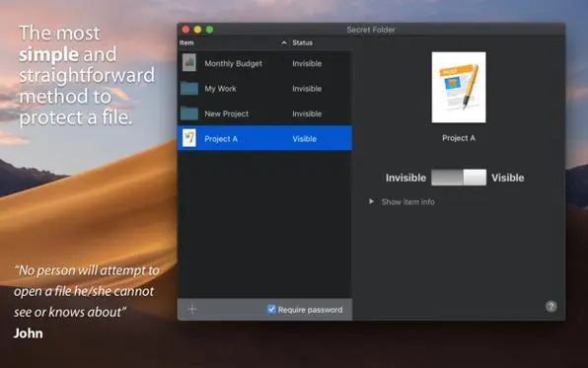Click the sort arrow in Item header
588x368 pixels.
(x=284, y=42)
